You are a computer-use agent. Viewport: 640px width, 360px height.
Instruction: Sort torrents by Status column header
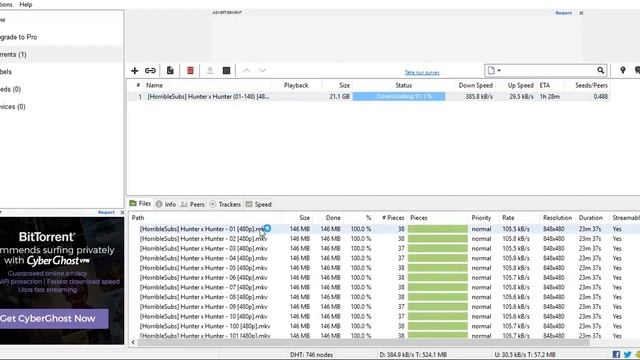(x=403, y=85)
